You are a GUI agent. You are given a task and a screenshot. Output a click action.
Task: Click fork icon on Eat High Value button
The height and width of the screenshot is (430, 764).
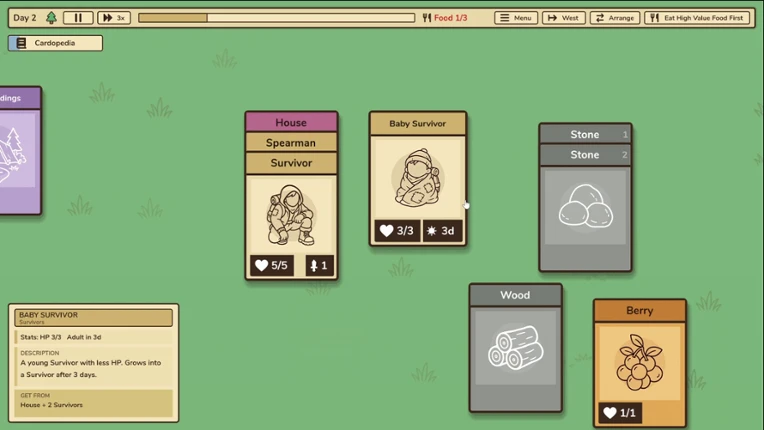(654, 18)
